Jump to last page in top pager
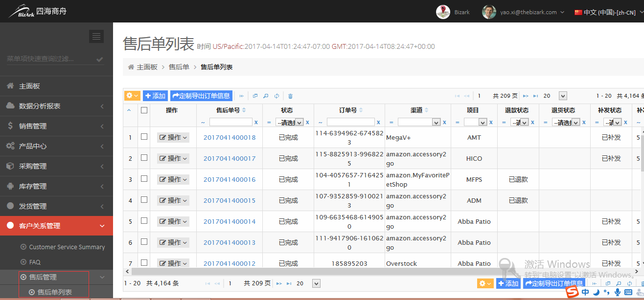Screen dimensions: 644x300 535,96
